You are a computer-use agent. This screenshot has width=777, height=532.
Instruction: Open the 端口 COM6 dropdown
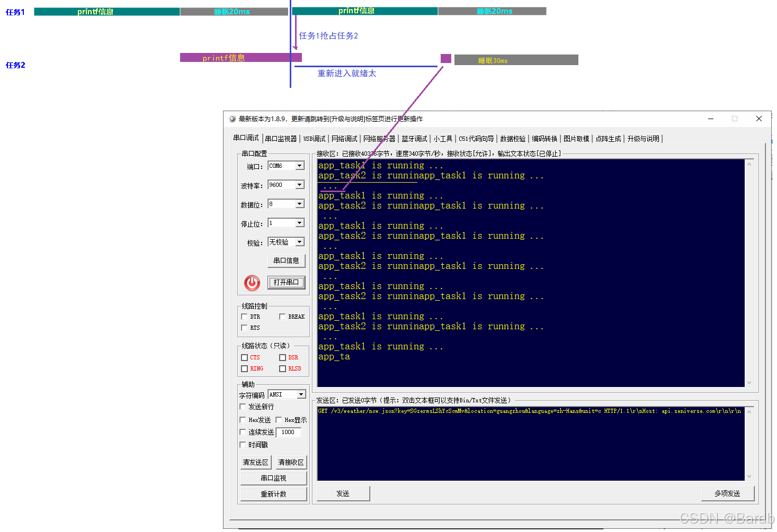pyautogui.click(x=300, y=166)
